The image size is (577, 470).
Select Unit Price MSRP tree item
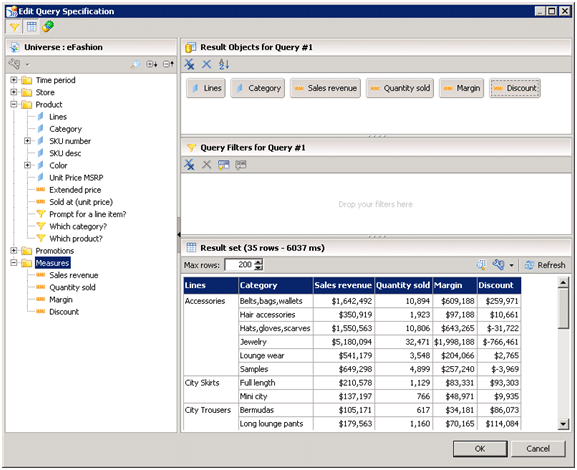click(x=76, y=178)
